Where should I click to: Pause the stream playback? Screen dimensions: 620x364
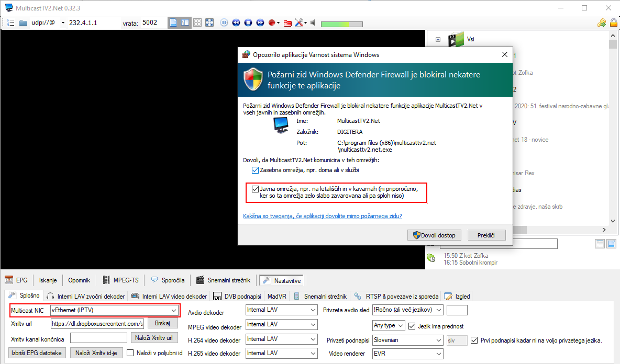pyautogui.click(x=224, y=22)
